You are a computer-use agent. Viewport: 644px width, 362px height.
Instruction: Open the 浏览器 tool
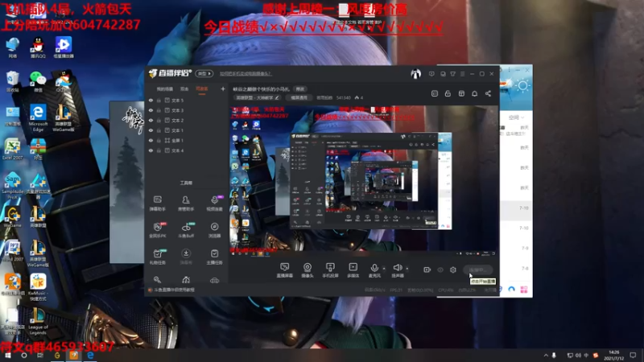coord(214,230)
